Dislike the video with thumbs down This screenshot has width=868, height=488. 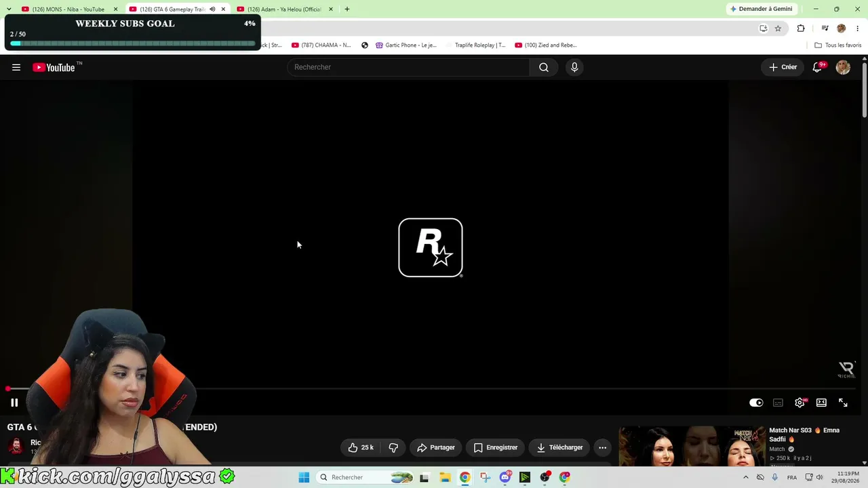coord(393,447)
